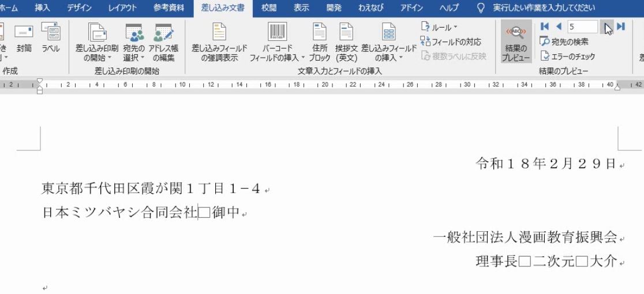The image size is (644, 294).
Task: Click the text 一般社団法人漫画教育振興会
Action: click(x=525, y=237)
